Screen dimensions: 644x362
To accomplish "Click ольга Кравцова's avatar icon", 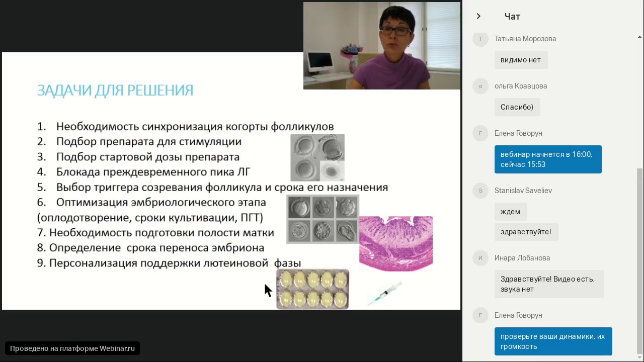I will click(x=480, y=86).
